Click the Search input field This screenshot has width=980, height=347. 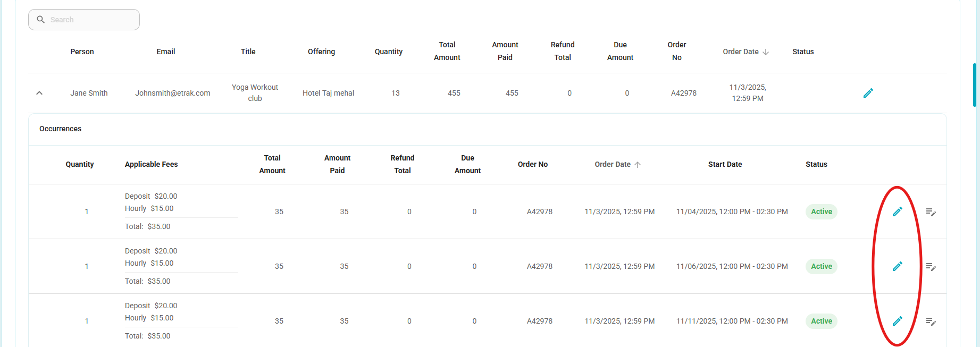pyautogui.click(x=84, y=20)
